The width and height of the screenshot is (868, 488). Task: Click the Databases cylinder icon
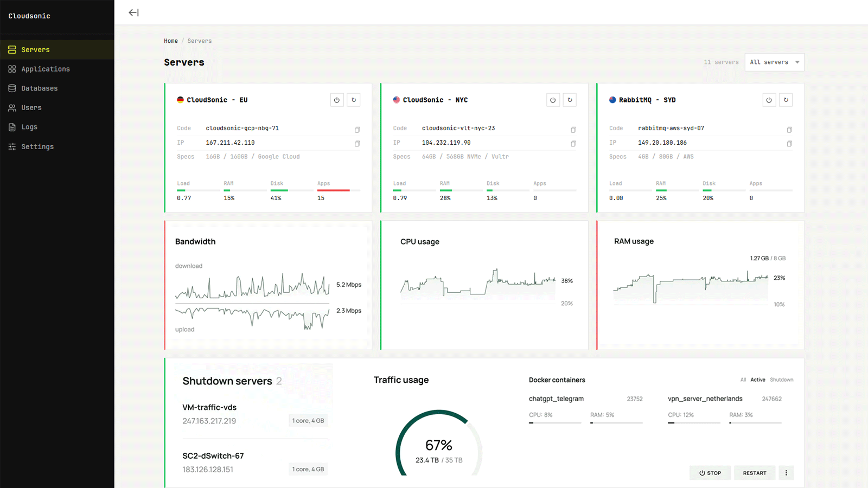click(12, 88)
